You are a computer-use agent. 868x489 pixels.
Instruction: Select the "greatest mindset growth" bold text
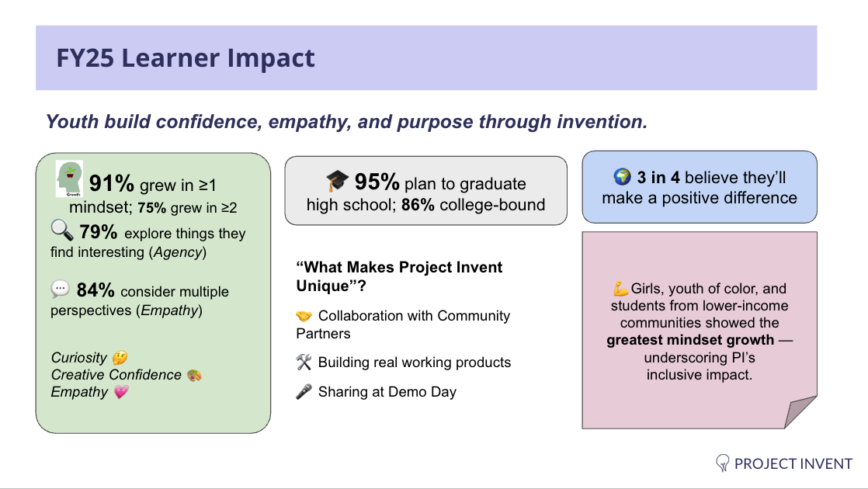tap(690, 340)
